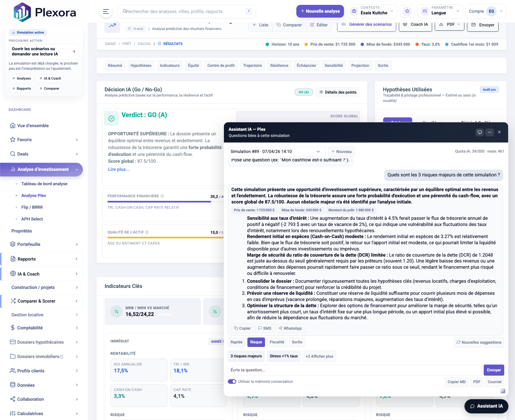Click the Performance financière progress bar

click(159, 202)
